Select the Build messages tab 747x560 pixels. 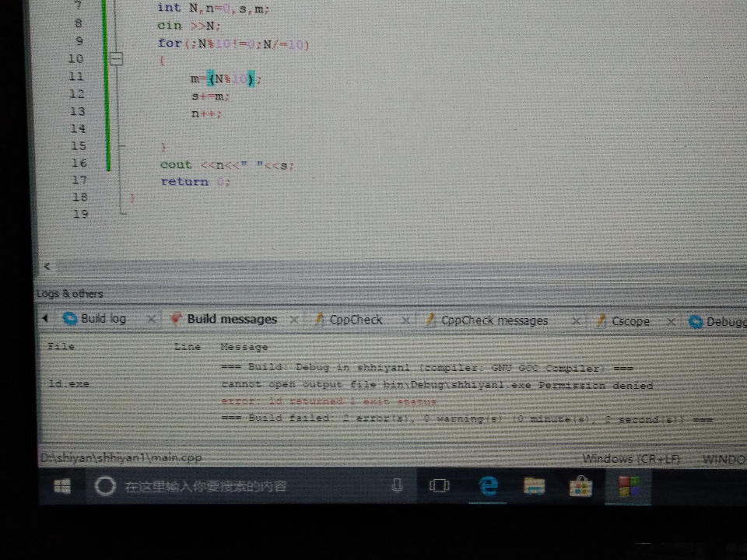[224, 319]
